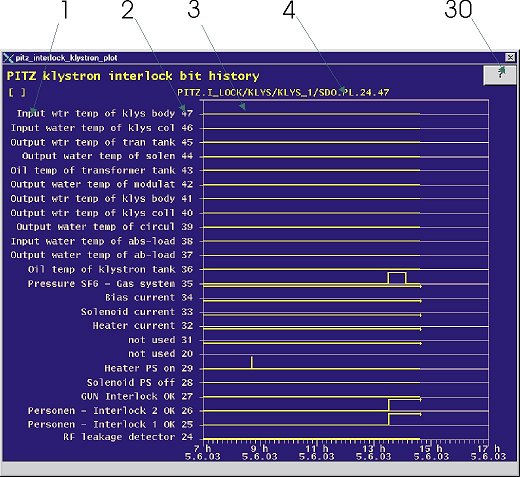The height and width of the screenshot is (477, 520).
Task: Select label 'RF leakage detector 24'
Action: point(128,437)
